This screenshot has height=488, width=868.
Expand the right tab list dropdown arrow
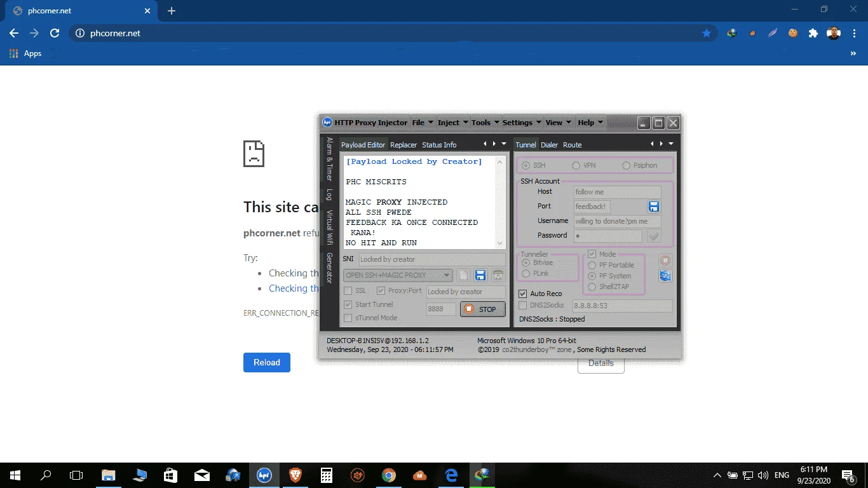coord(670,144)
